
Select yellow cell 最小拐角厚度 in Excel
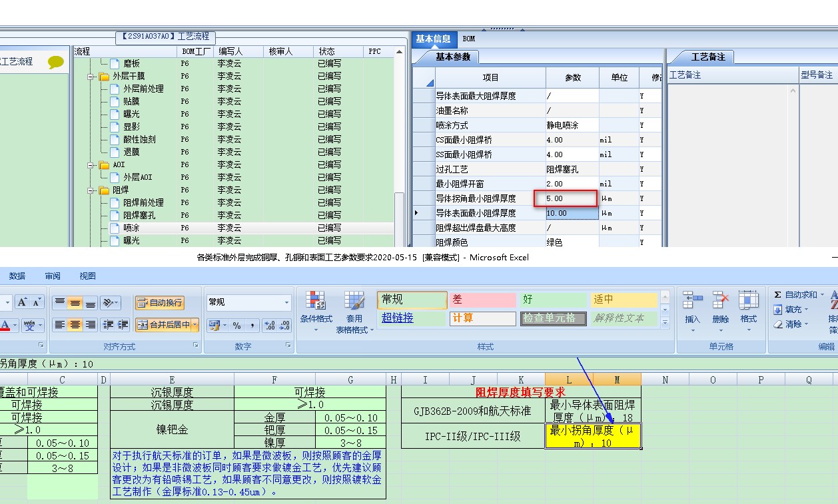593,436
